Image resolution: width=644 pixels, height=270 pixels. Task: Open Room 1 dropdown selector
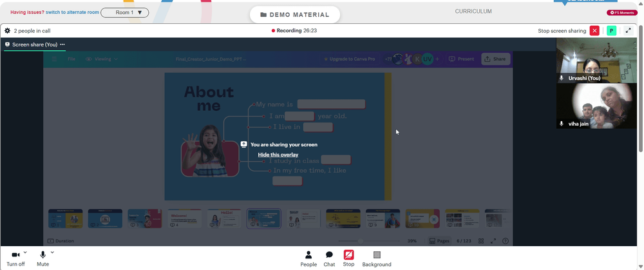124,12
